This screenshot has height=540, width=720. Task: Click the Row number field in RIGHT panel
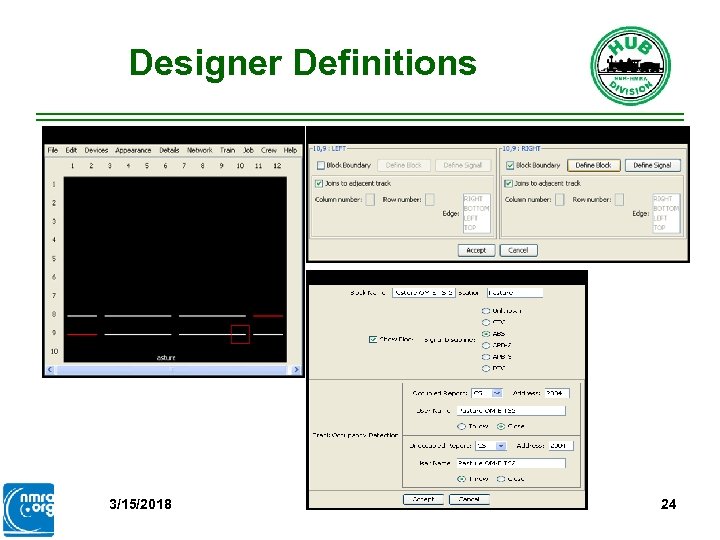(x=619, y=199)
